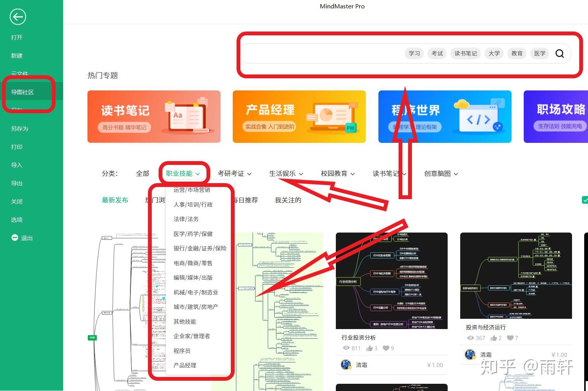Open the 职场攻略 hot topic banner
This screenshot has width=588, height=391.
556,117
